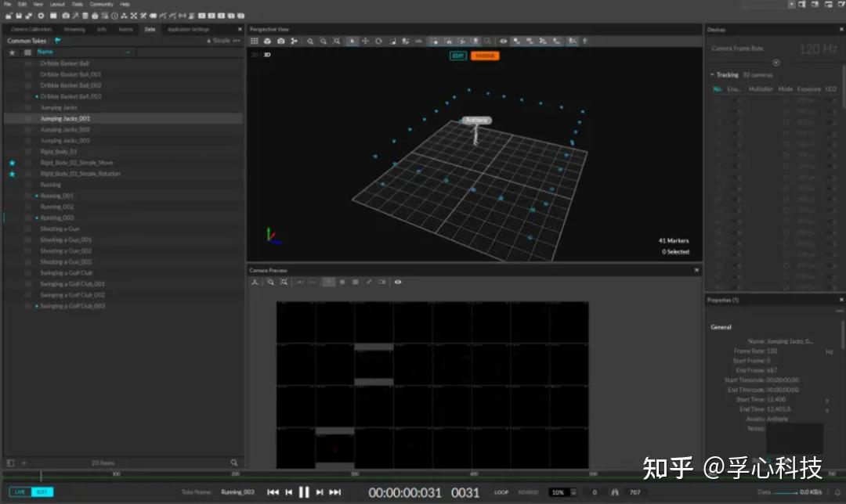Screen dimensions: 846x504
Task: Toggle the LOOP playback option
Action: tap(501, 492)
